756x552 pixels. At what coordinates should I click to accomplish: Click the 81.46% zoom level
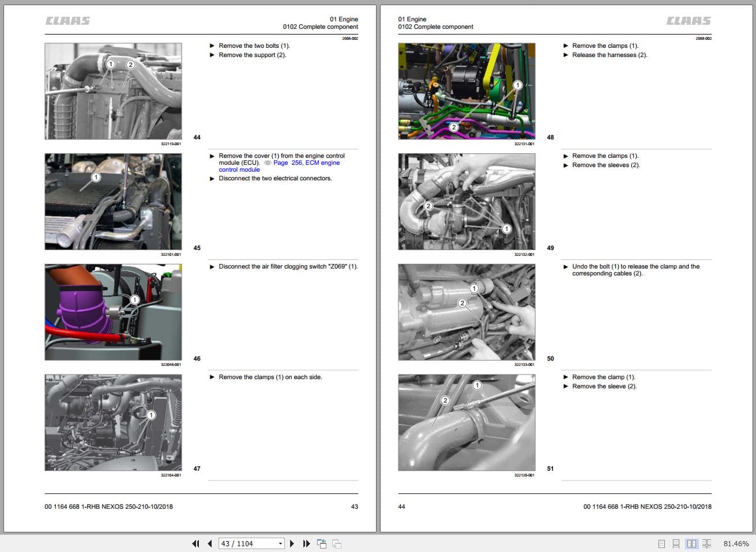736,543
